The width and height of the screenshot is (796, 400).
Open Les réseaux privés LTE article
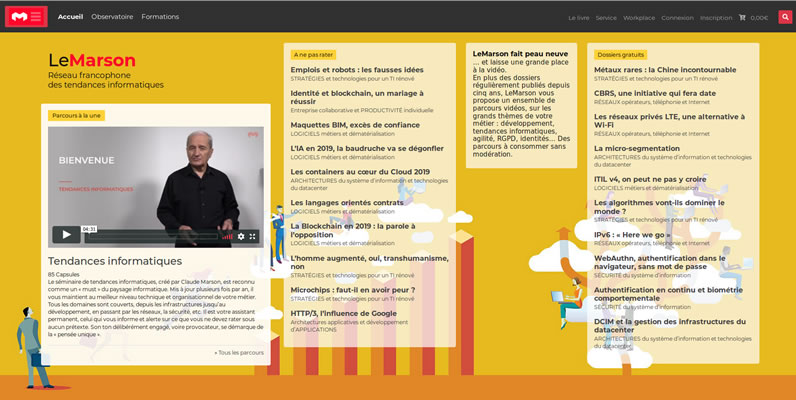(x=670, y=121)
